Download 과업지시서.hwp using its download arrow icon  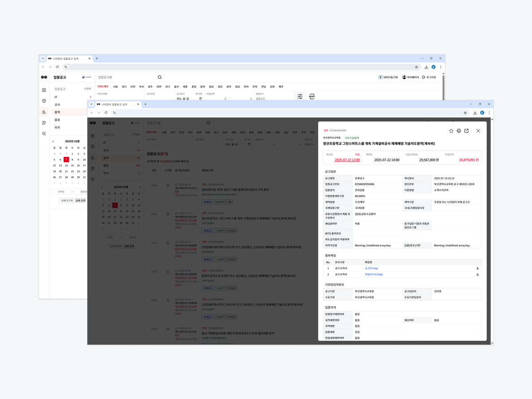click(x=477, y=274)
